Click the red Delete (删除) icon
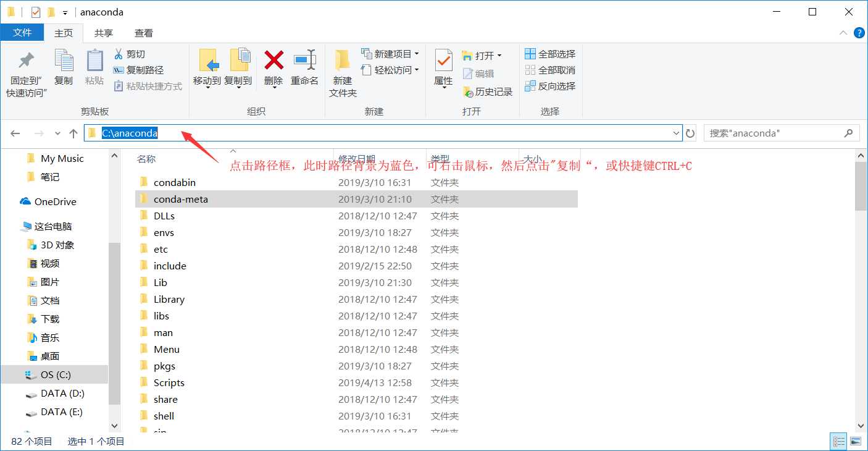Image resolution: width=868 pixels, height=451 pixels. pyautogui.click(x=273, y=61)
